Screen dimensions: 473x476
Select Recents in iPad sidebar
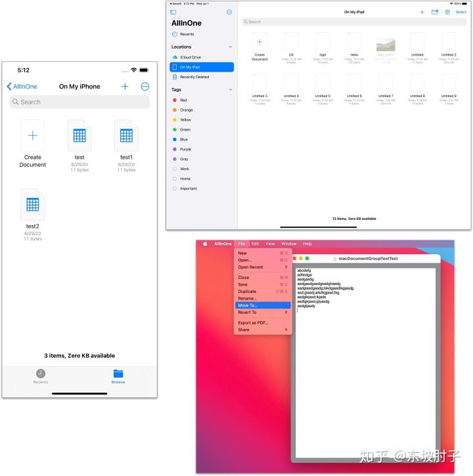point(202,34)
